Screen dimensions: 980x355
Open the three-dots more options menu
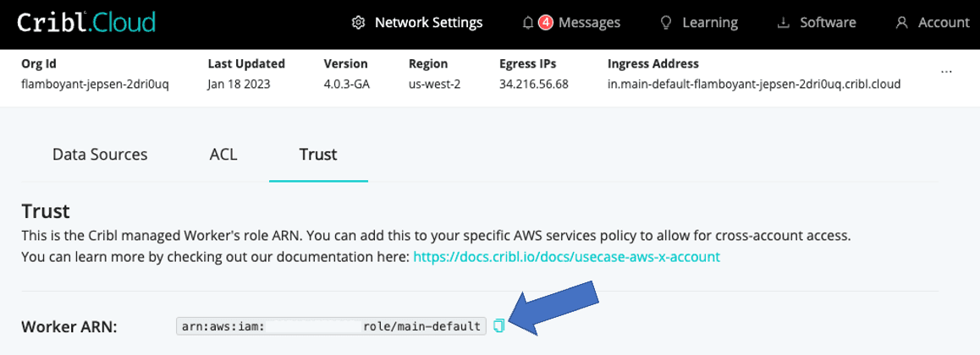tap(947, 73)
